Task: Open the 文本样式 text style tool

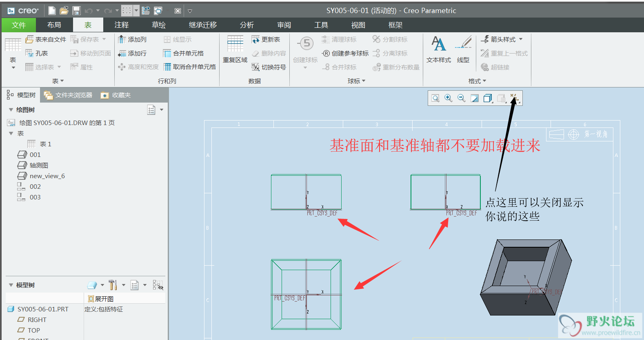Action: 439,49
